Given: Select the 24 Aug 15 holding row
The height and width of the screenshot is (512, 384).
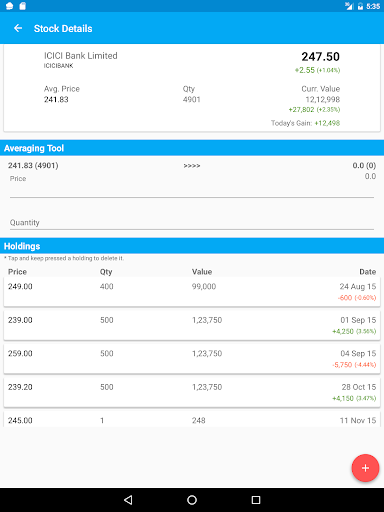Looking at the screenshot, I should [x=192, y=291].
